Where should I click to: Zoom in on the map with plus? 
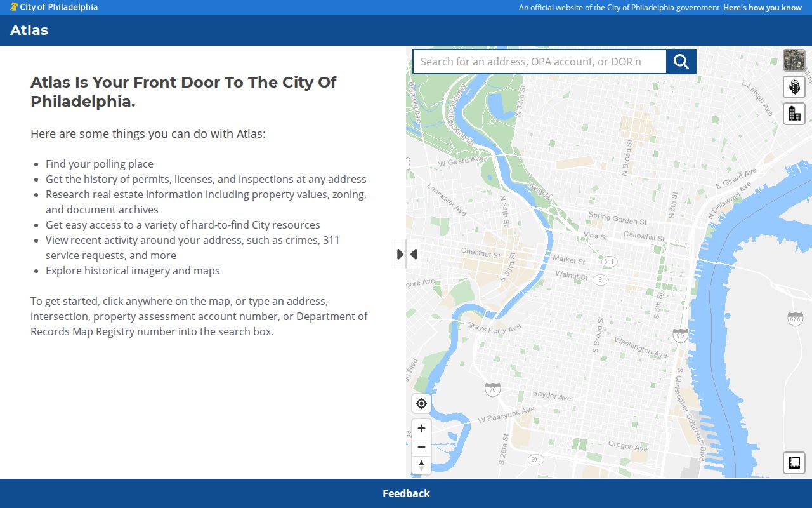coord(421,428)
